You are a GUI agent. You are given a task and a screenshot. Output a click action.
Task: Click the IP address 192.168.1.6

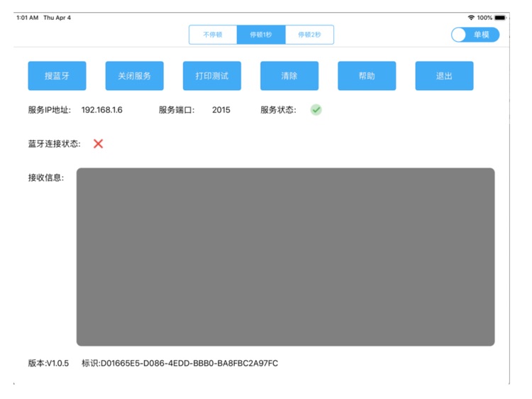(x=101, y=110)
